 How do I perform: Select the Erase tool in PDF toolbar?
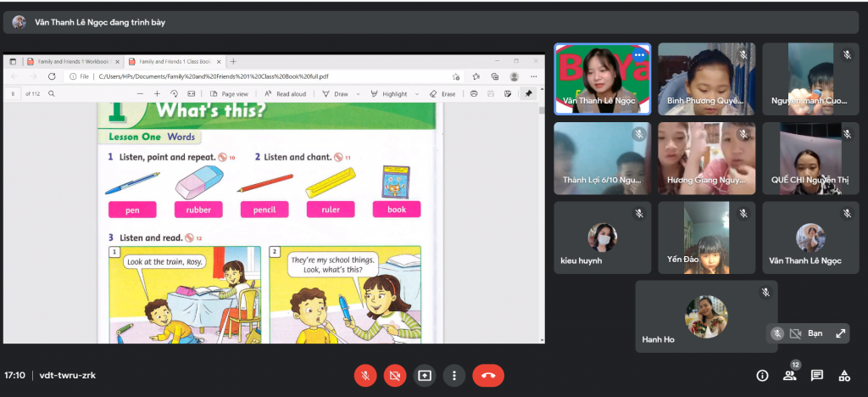[x=442, y=94]
